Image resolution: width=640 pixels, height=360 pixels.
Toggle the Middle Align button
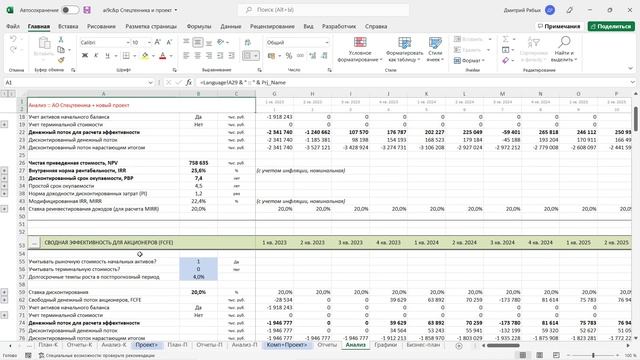point(198,42)
